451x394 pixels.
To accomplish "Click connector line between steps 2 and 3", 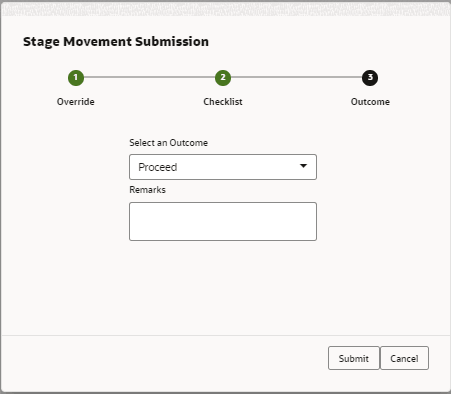I will point(297,77).
